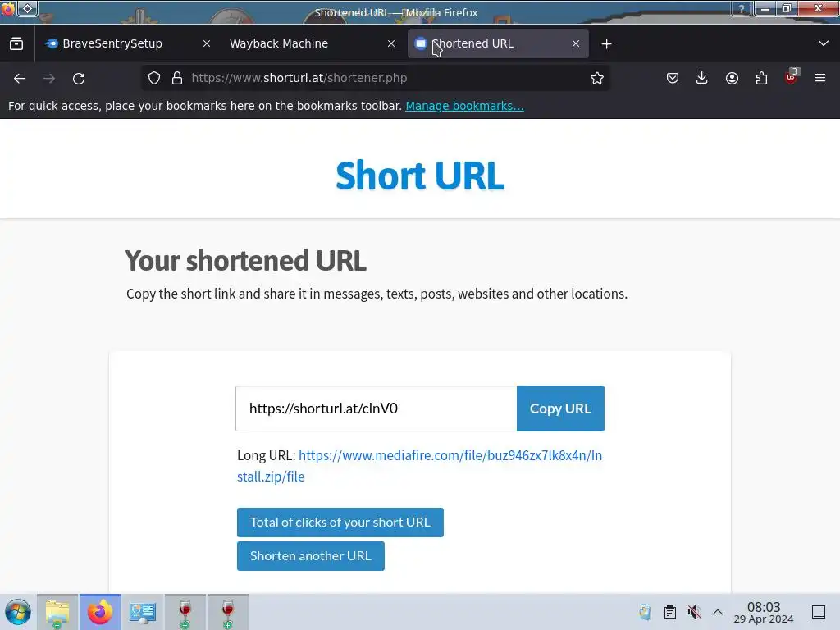Expand the list all tabs chevron
The image size is (840, 630).
[x=824, y=43]
